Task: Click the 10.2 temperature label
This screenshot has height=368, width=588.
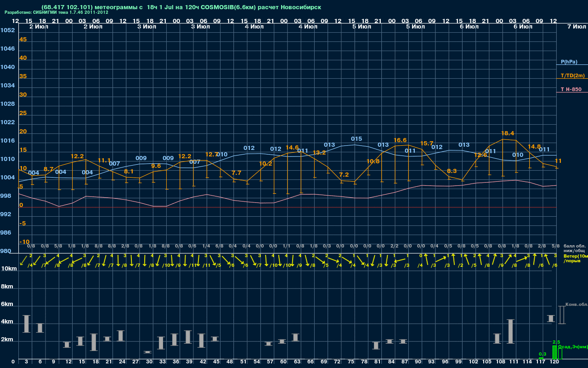Action: pyautogui.click(x=266, y=164)
